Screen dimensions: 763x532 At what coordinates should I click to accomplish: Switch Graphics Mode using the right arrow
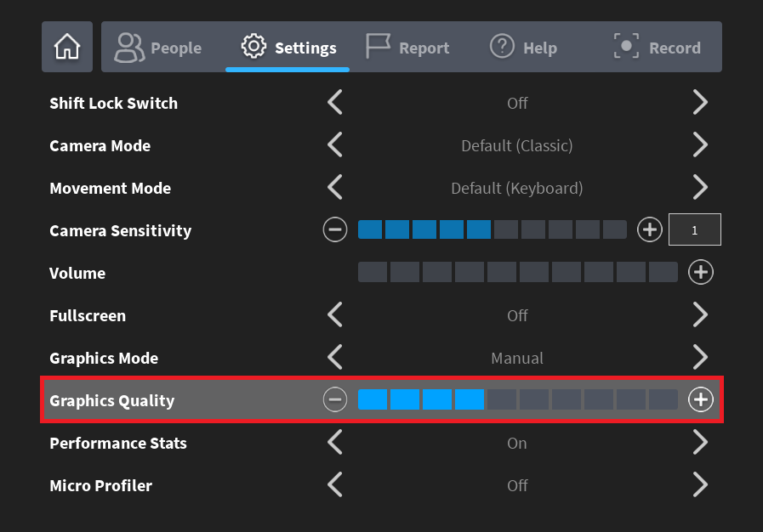(700, 357)
